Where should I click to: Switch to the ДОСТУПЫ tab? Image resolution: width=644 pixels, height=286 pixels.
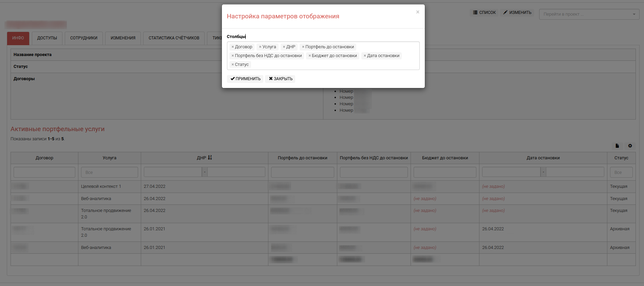[x=47, y=38]
